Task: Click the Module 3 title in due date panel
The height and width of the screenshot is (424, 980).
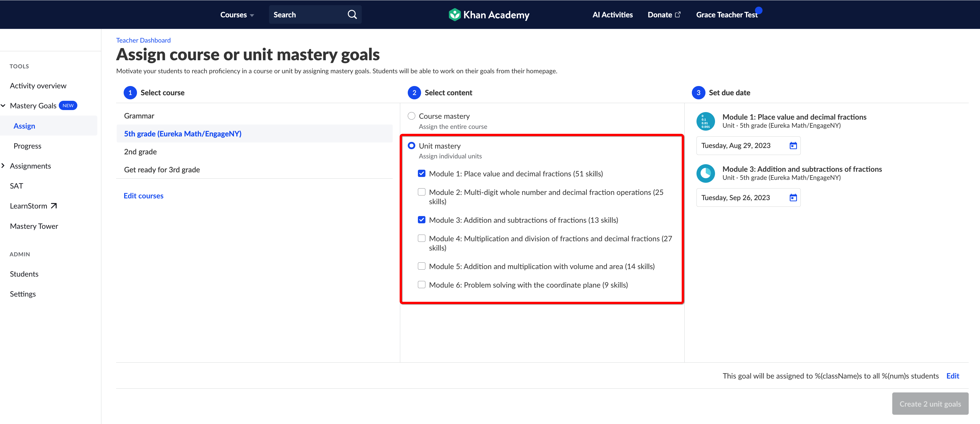Action: pyautogui.click(x=802, y=169)
